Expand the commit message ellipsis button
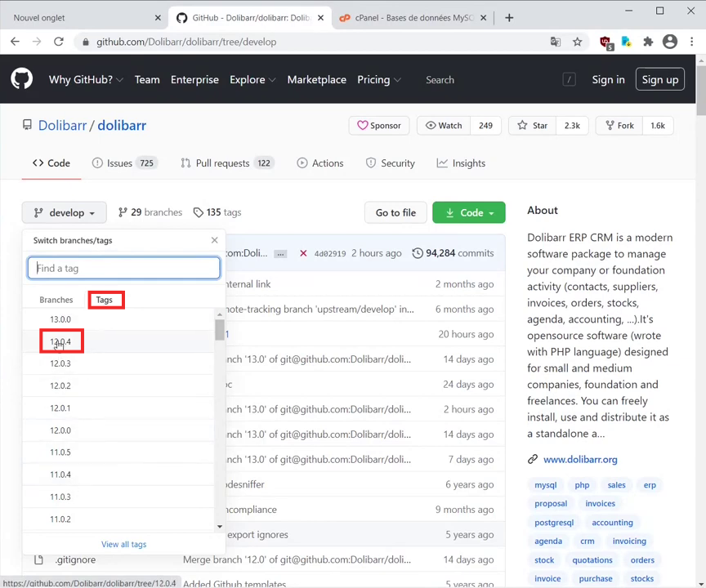The height and width of the screenshot is (588, 706). coord(280,253)
